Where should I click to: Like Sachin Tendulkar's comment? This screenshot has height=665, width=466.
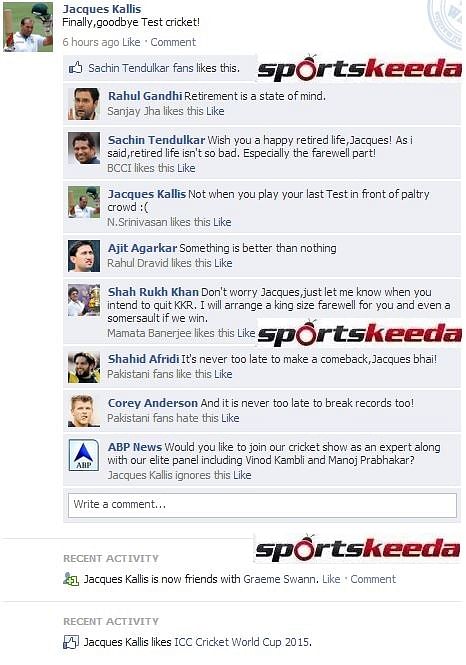coord(186,168)
